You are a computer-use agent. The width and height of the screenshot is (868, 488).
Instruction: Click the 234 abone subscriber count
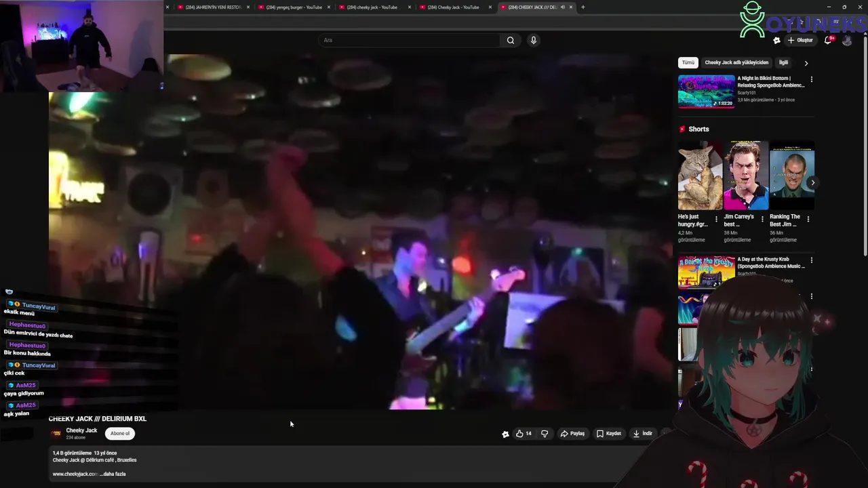pyautogui.click(x=75, y=438)
